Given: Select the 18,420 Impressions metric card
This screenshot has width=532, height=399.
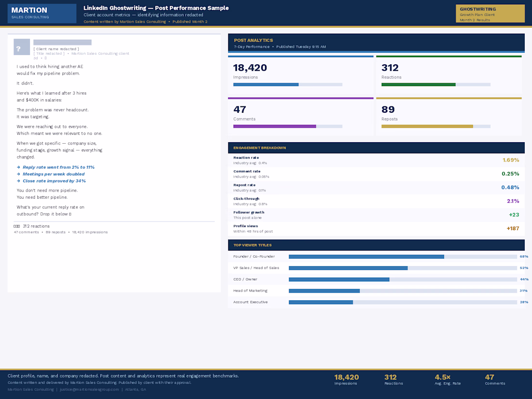Looking at the screenshot, I should pos(300,74).
